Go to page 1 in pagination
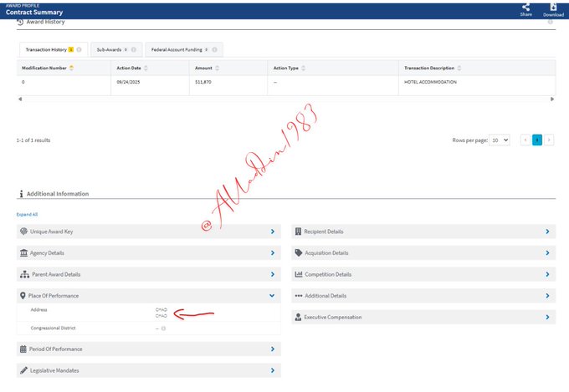The image size is (569, 392). point(537,140)
